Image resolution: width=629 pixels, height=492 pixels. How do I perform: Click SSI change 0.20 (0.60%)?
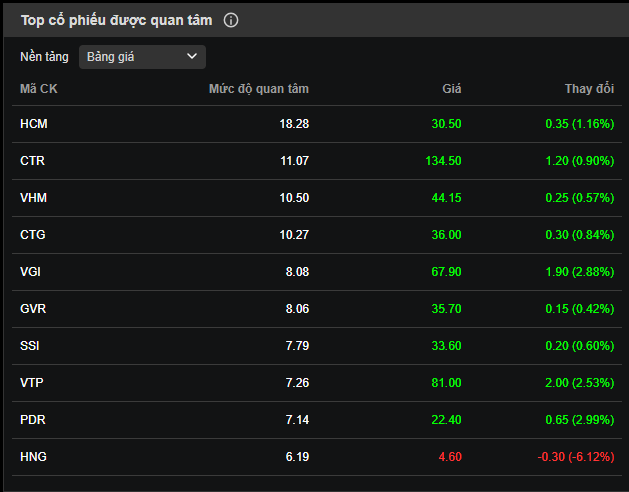point(580,346)
